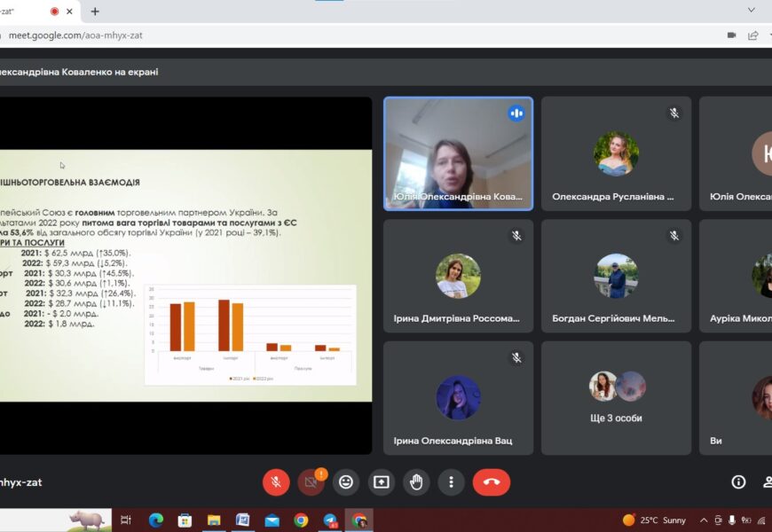
Task: Open the meeting details info icon
Action: (738, 482)
